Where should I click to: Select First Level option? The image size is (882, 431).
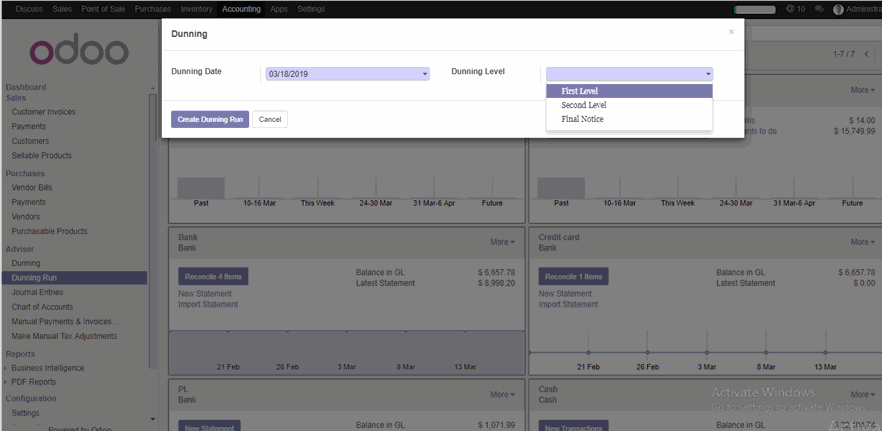point(580,91)
